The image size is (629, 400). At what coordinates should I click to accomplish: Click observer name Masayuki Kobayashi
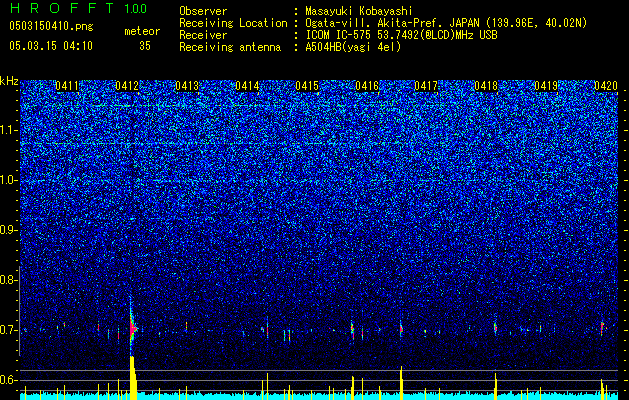[358, 11]
